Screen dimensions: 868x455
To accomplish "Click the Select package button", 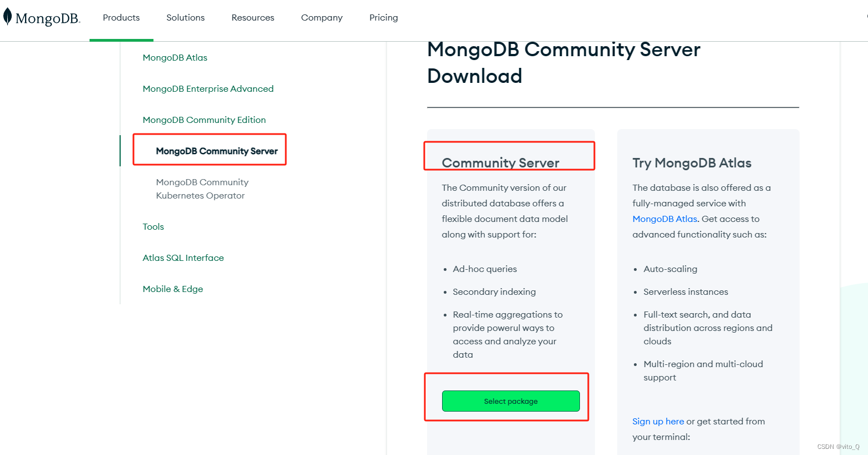I will (510, 400).
